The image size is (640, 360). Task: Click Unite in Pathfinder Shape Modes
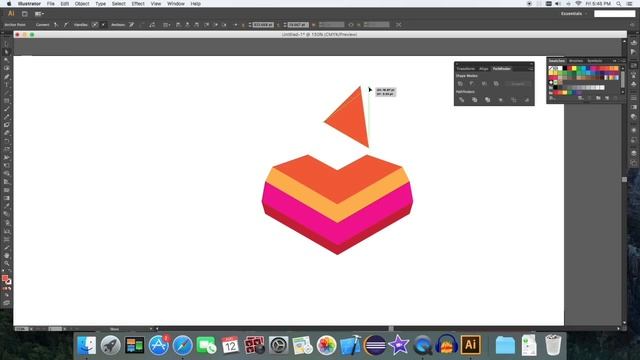coord(460,84)
